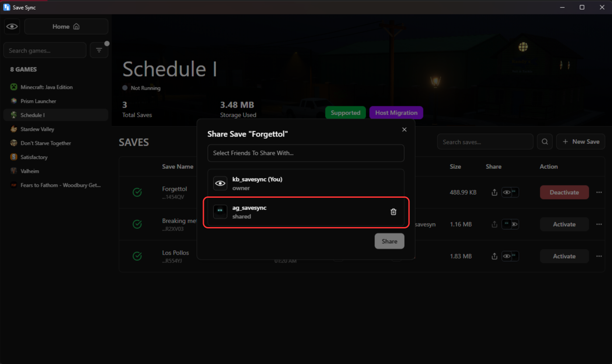This screenshot has width=612, height=364.
Task: Click the 1.83 MB size value
Action: 461,256
